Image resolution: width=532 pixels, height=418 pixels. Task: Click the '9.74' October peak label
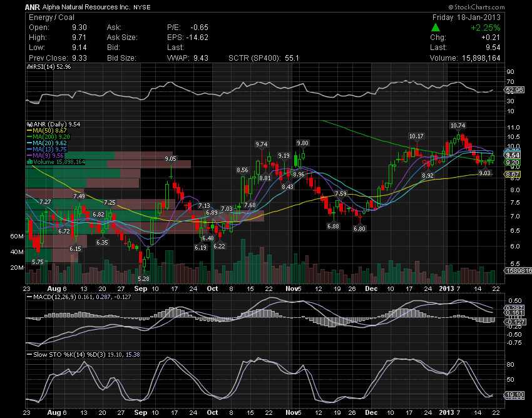(261, 144)
